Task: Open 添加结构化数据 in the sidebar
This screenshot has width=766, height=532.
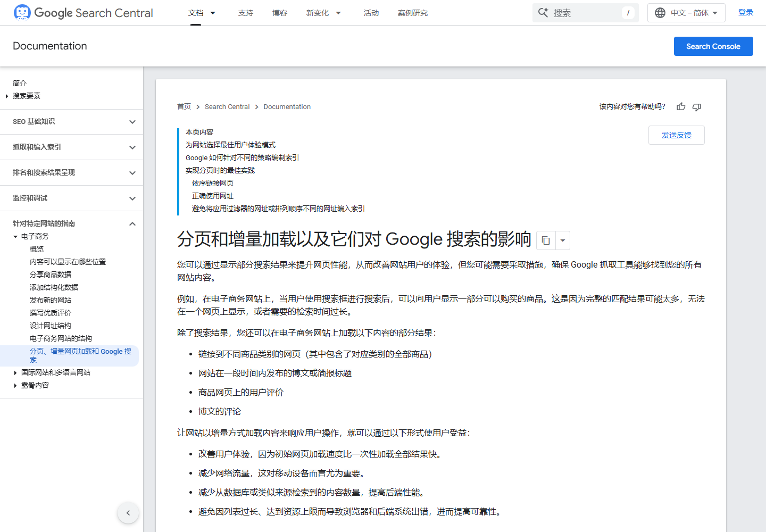Action: 54,287
